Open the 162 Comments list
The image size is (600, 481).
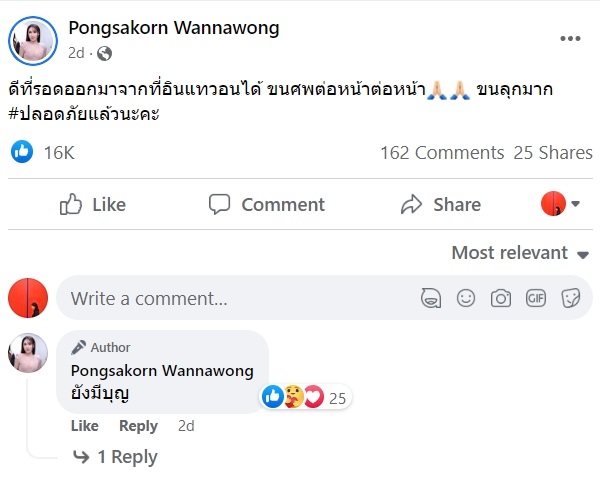[441, 153]
